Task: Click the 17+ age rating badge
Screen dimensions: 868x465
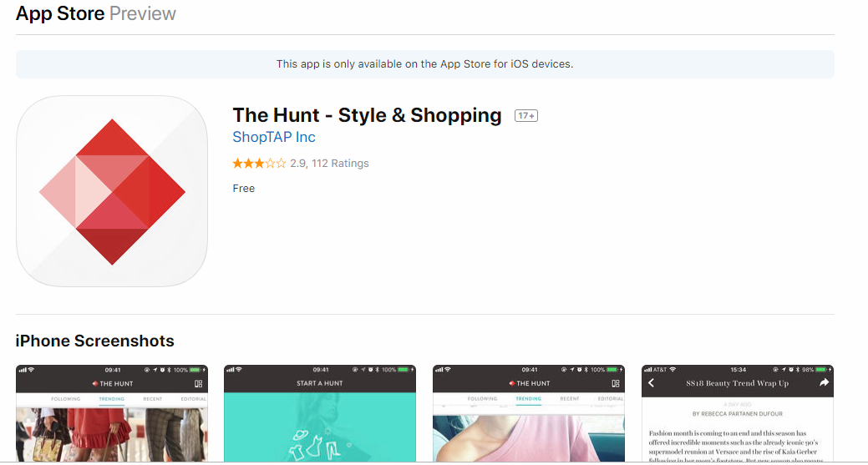Action: click(x=525, y=116)
